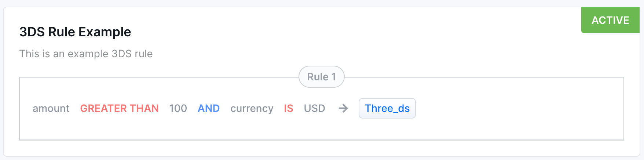Click the rule description text
The image size is (644, 160).
[86, 54]
